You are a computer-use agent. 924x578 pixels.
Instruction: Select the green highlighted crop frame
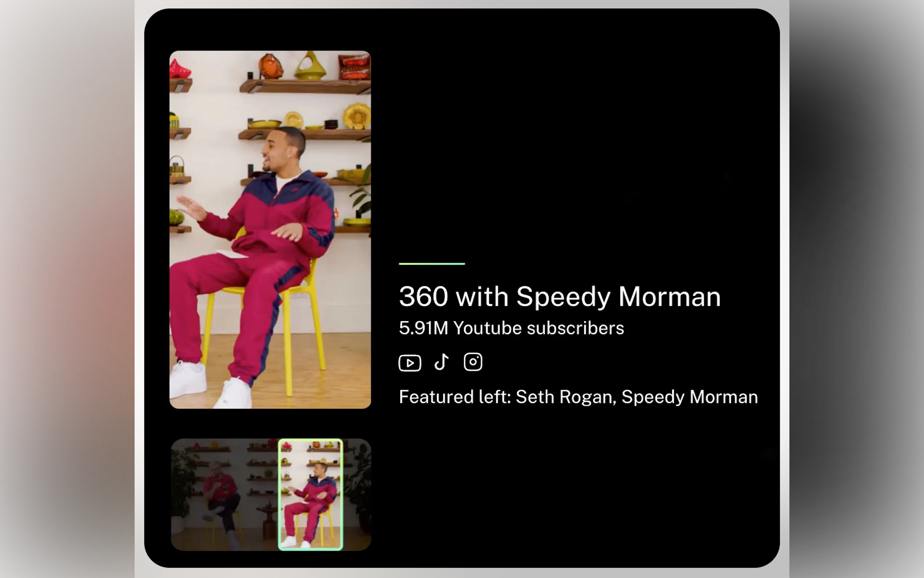point(311,495)
